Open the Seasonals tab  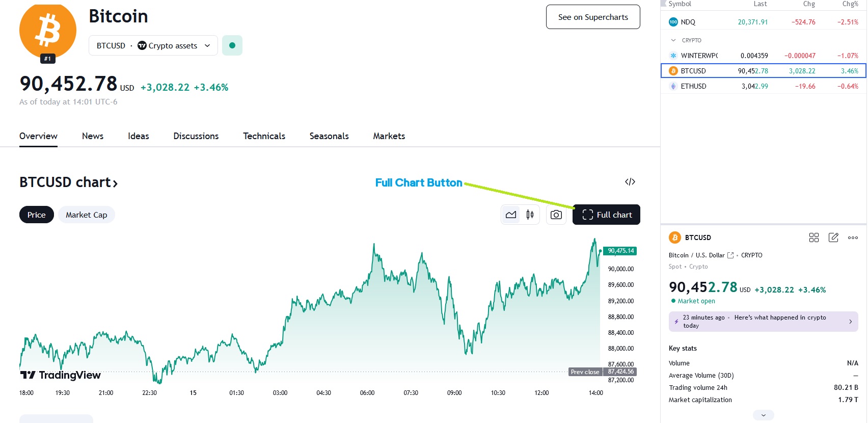click(329, 136)
